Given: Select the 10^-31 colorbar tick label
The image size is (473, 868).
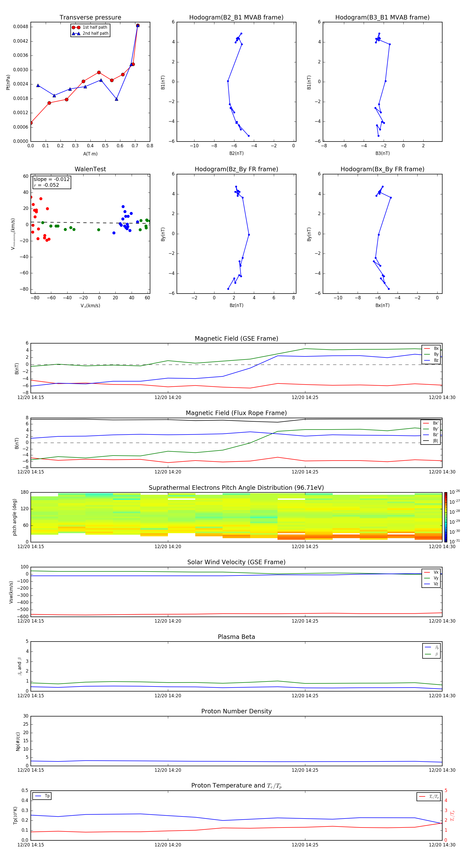Looking at the screenshot, I should click(455, 542).
